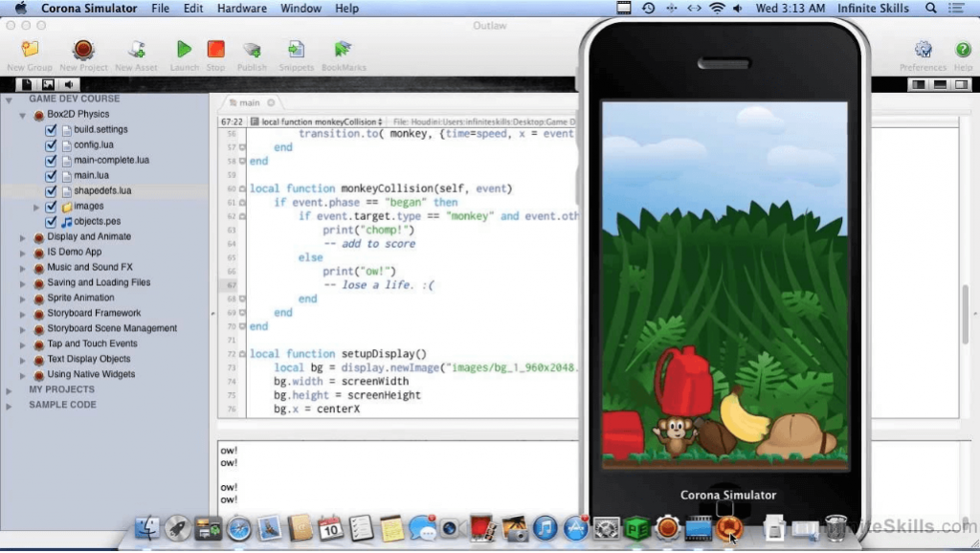Open iTunes from the Dock

click(545, 529)
